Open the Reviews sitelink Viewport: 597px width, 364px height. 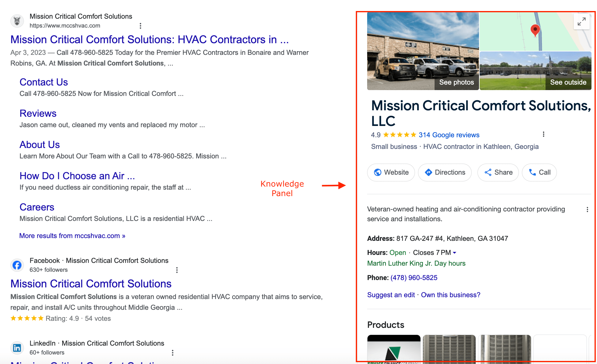[38, 113]
